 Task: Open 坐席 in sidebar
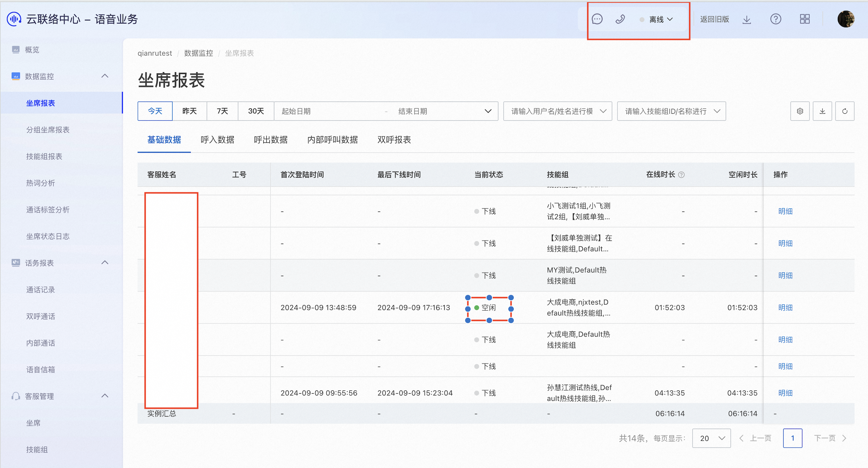coord(33,423)
